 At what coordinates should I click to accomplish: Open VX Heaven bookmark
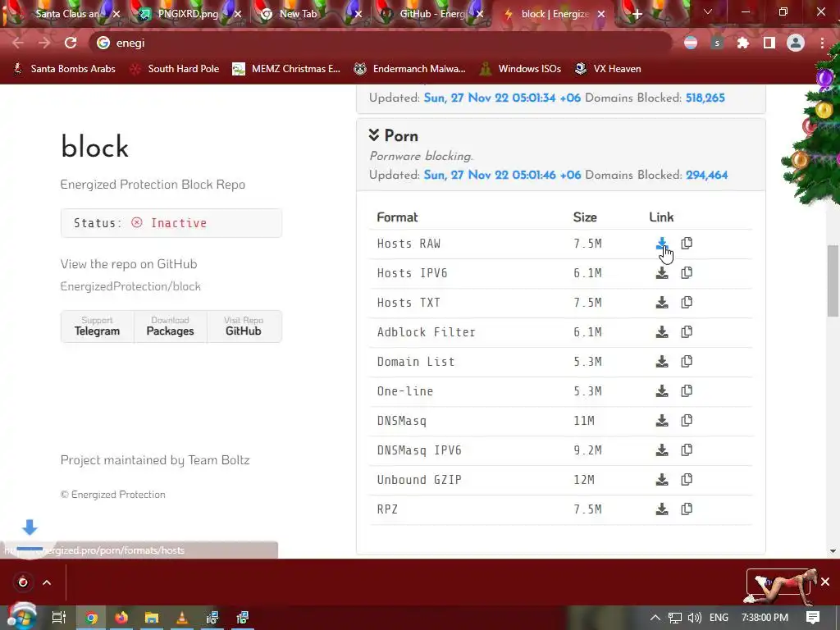[x=608, y=69]
